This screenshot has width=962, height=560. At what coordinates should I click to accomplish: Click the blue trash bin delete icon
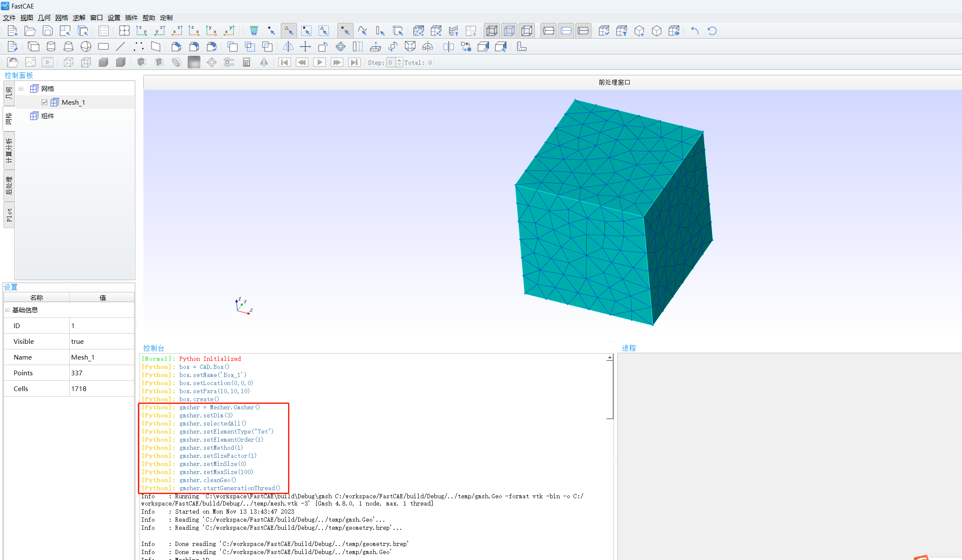tap(254, 31)
